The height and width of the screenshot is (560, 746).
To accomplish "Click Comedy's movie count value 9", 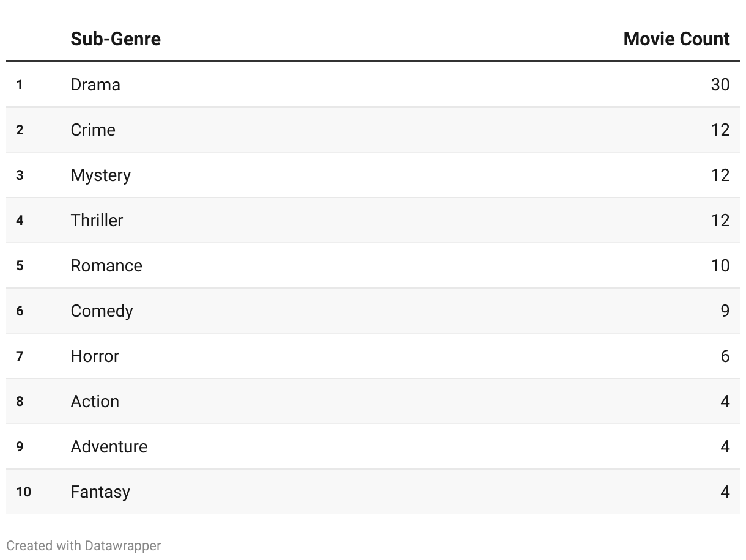I will point(725,311).
